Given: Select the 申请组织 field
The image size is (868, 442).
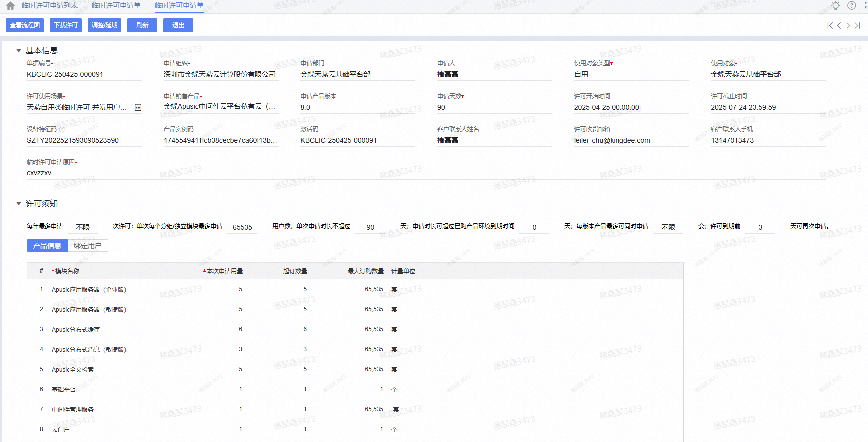Looking at the screenshot, I should (221, 74).
